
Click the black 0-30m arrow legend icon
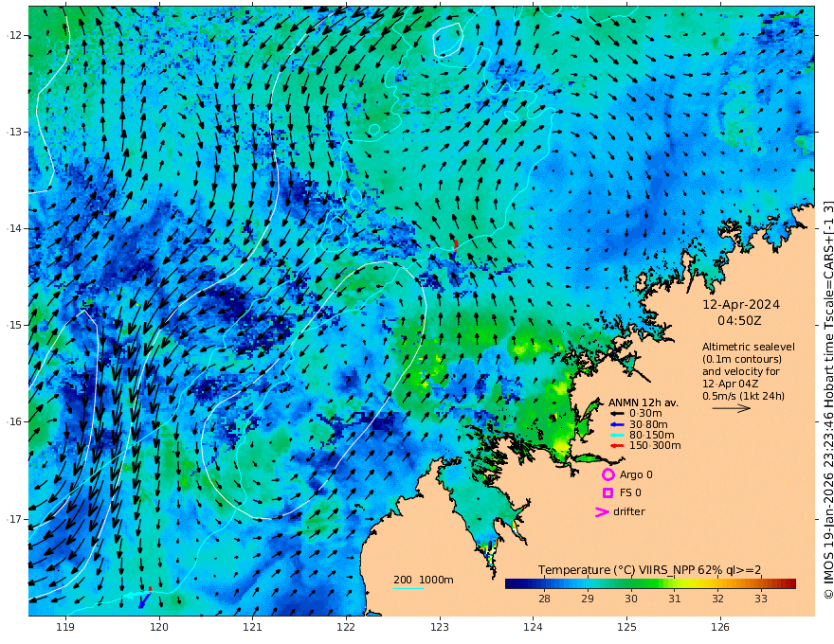pos(616,414)
